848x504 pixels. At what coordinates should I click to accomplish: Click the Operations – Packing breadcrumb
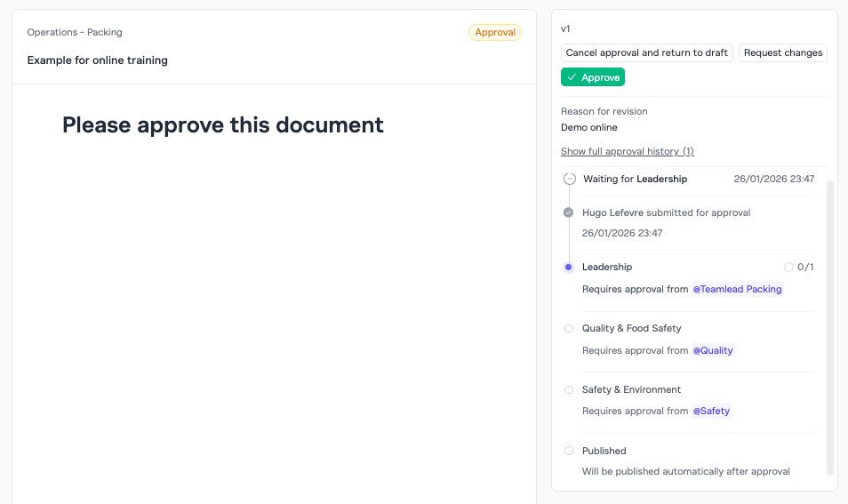(x=75, y=32)
